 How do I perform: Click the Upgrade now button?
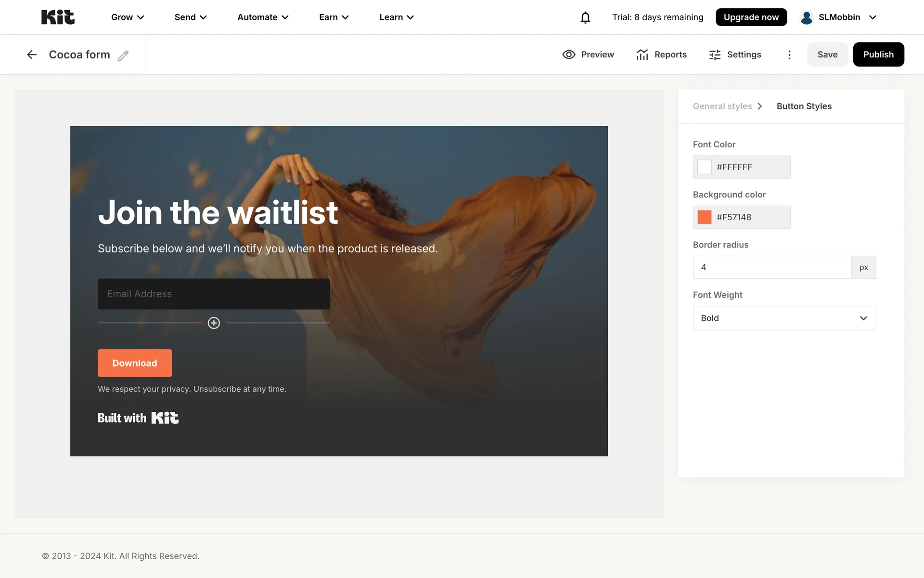(x=751, y=17)
